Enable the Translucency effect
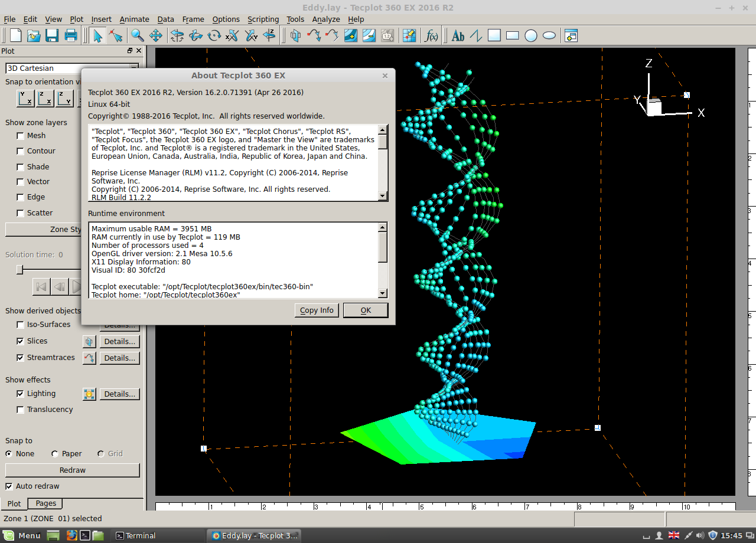756x543 pixels. point(21,410)
